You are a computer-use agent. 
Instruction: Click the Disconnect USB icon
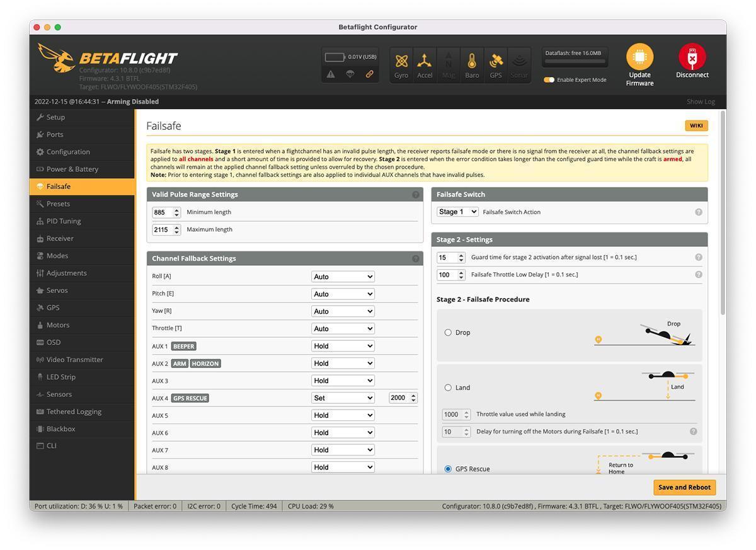[692, 57]
